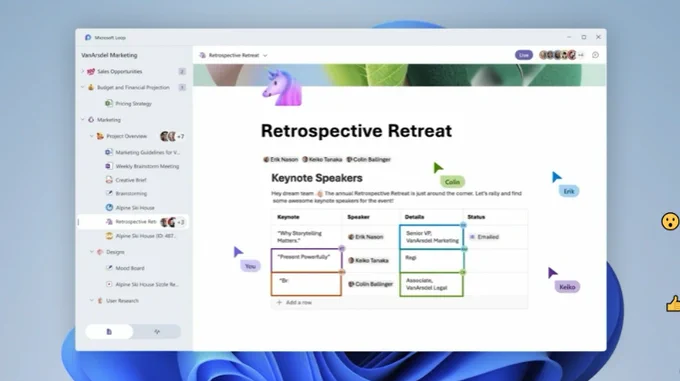The image size is (680, 381).
Task: Expand the Sales Opportunities tree item
Action: [x=82, y=71]
